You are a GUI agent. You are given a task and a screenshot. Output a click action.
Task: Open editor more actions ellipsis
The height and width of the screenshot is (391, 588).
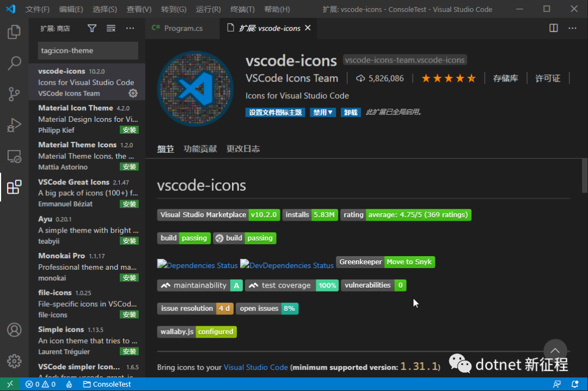click(572, 28)
